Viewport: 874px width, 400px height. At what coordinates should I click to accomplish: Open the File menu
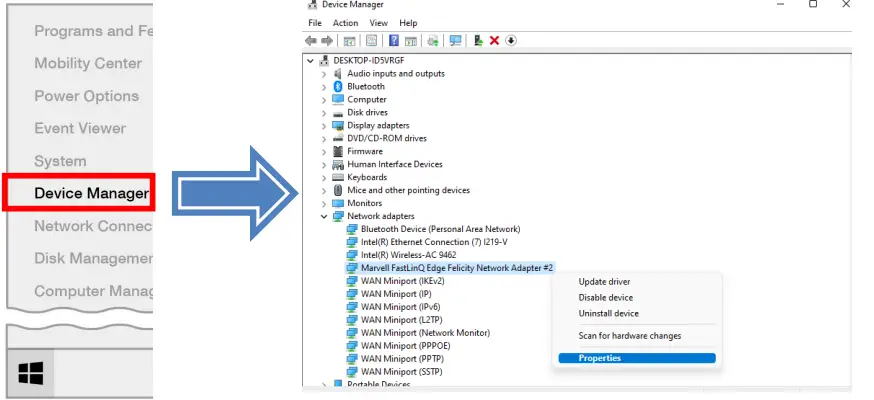tap(315, 23)
